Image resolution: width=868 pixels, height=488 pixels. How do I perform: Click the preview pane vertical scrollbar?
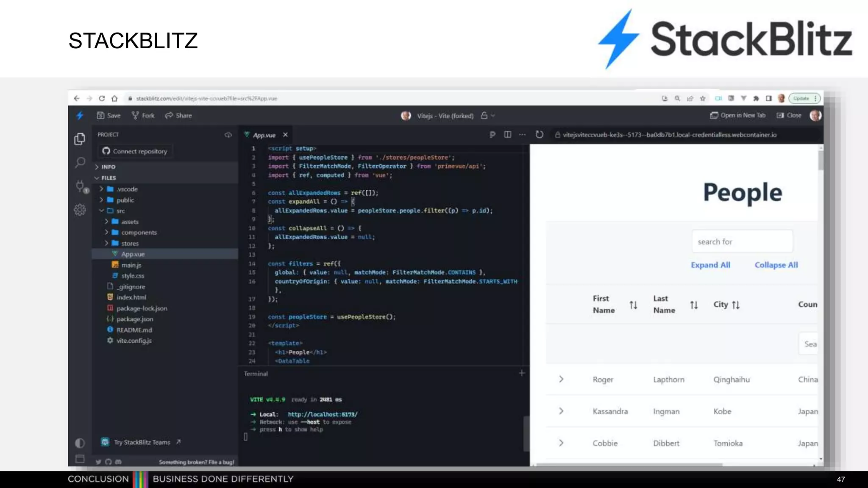click(821, 161)
